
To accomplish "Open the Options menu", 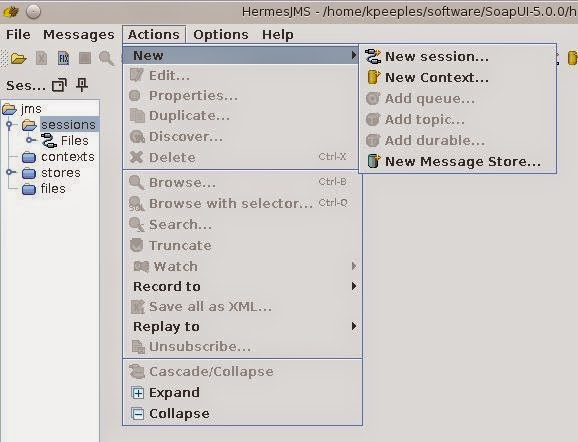I will (x=220, y=35).
